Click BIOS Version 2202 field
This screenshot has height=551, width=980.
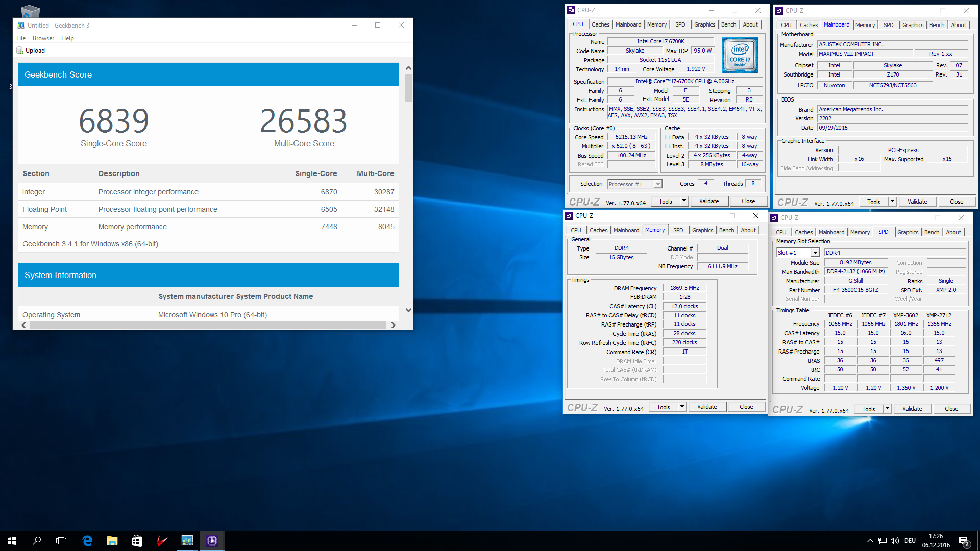pyautogui.click(x=893, y=118)
